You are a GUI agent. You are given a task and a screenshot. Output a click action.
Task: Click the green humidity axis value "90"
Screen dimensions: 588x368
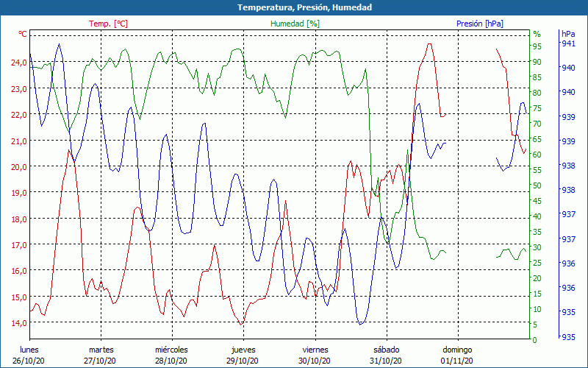coord(537,62)
